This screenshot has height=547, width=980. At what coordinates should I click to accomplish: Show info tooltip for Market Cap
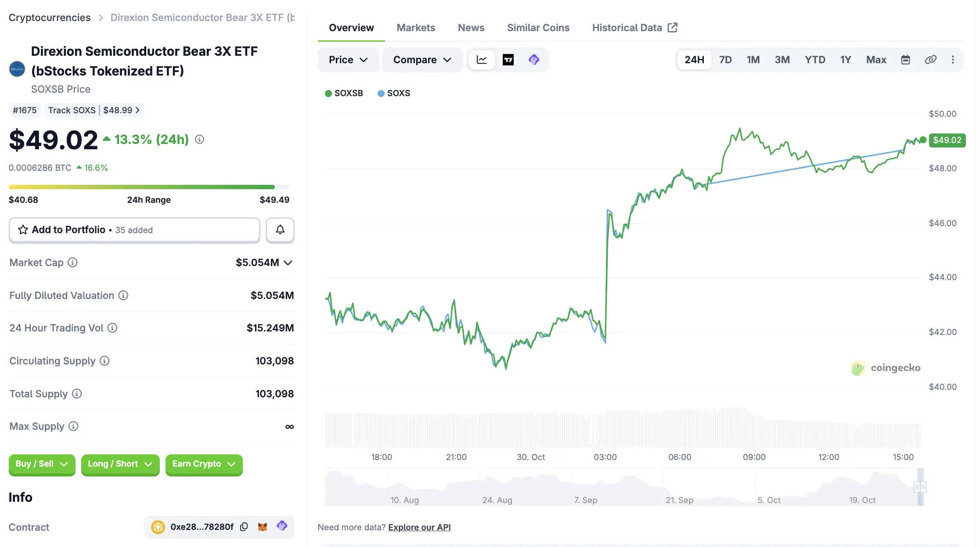73,263
